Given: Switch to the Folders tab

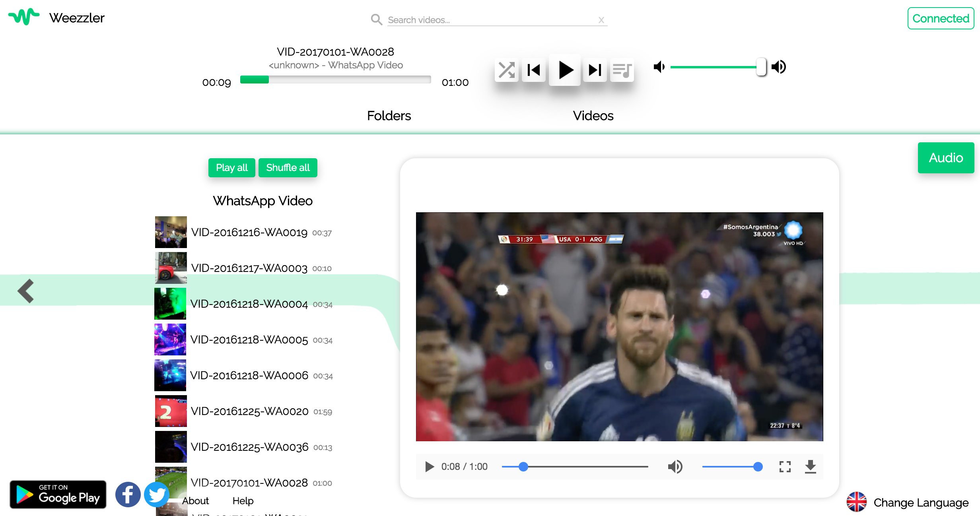Looking at the screenshot, I should 389,116.
